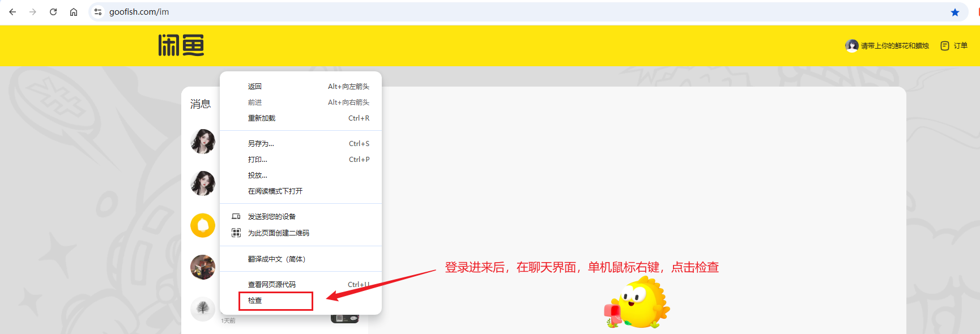Click the address bar URL goofish.com/im

(x=139, y=12)
